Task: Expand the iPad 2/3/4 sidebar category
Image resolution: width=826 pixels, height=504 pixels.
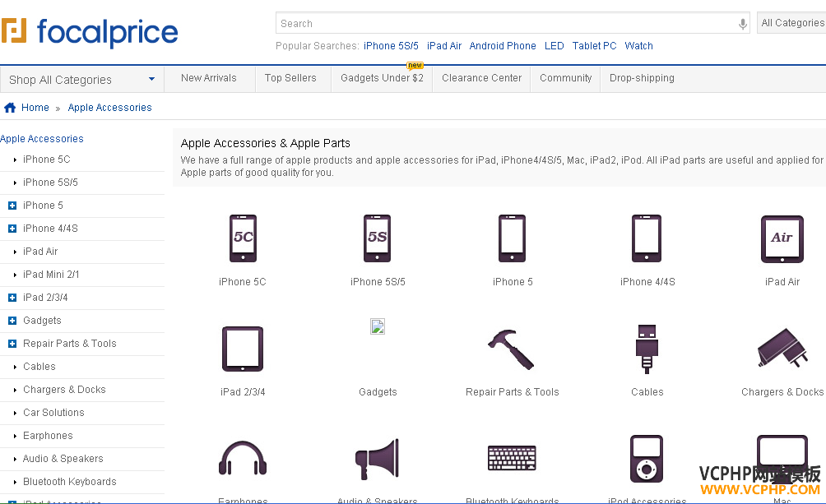Action: [x=12, y=298]
